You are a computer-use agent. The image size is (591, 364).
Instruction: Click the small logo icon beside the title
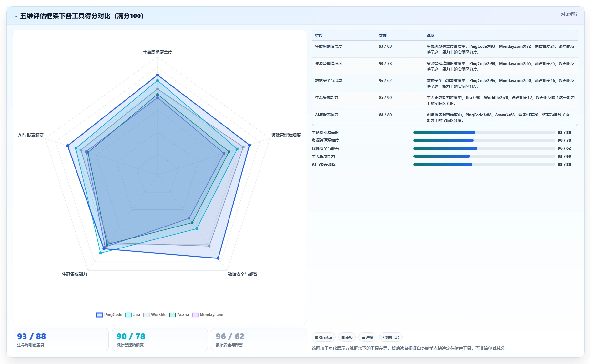[15, 16]
